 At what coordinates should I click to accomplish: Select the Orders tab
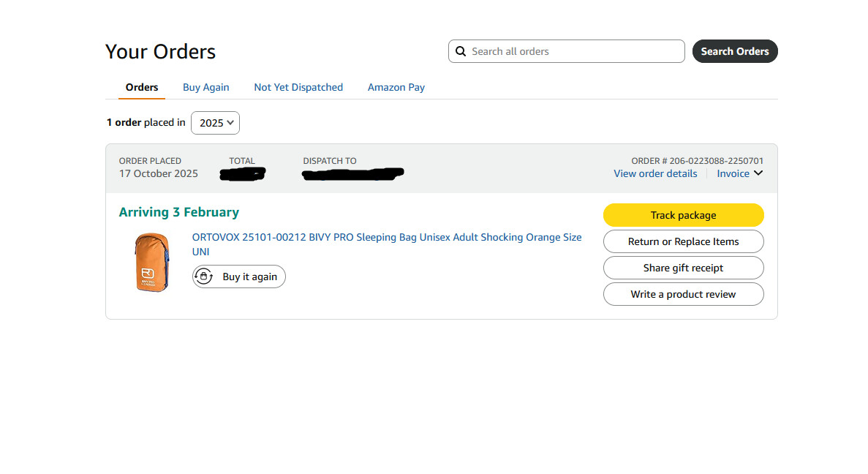(x=142, y=87)
